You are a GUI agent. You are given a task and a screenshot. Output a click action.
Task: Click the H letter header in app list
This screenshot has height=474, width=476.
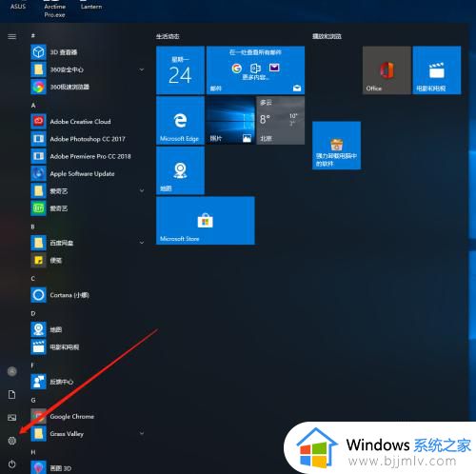(33, 452)
